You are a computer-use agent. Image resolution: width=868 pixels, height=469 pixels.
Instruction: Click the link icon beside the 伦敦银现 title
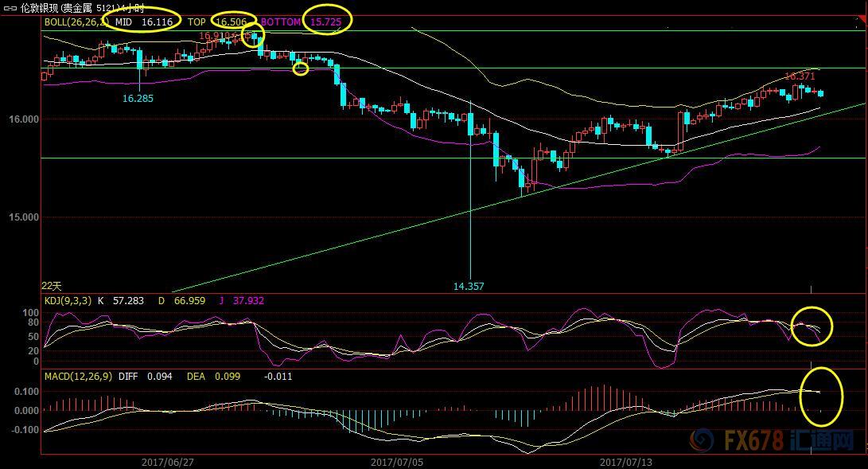9,7
